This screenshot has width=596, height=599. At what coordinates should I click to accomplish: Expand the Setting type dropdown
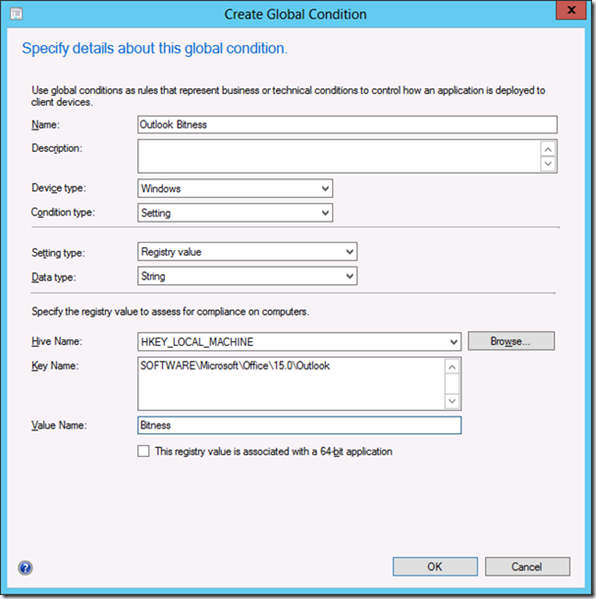pyautogui.click(x=247, y=252)
